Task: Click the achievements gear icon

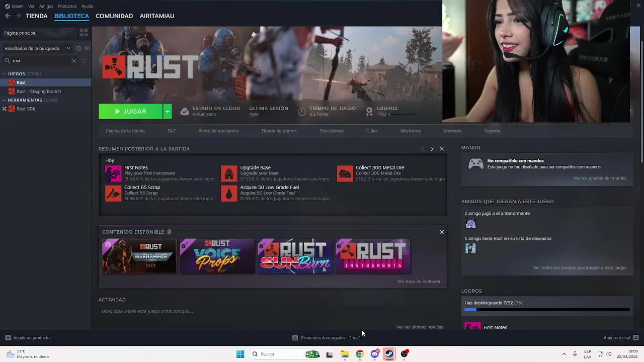Action: (369, 111)
